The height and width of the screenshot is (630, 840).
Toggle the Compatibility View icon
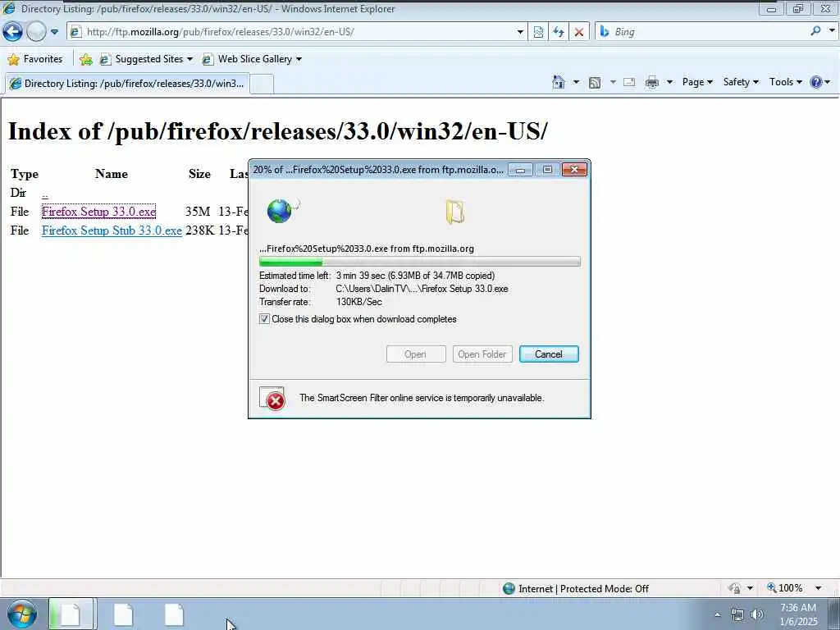pos(538,32)
